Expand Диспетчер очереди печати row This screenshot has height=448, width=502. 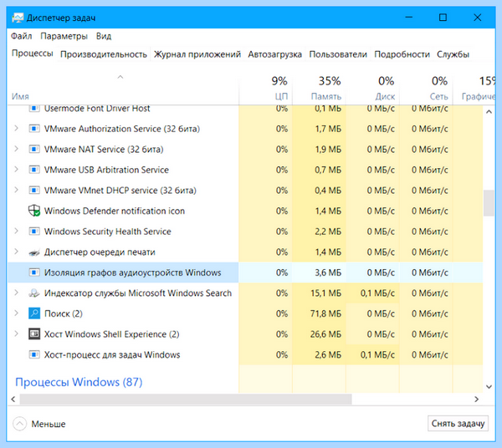16,252
